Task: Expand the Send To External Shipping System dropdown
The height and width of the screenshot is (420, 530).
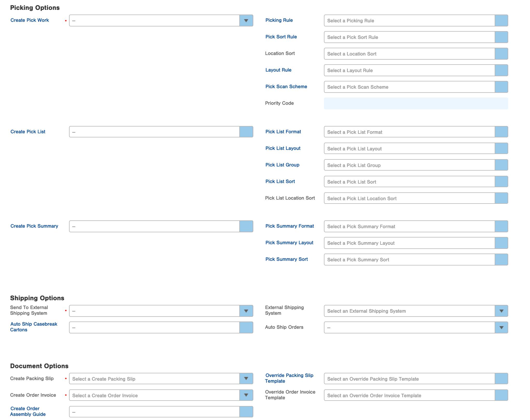Action: [x=246, y=311]
